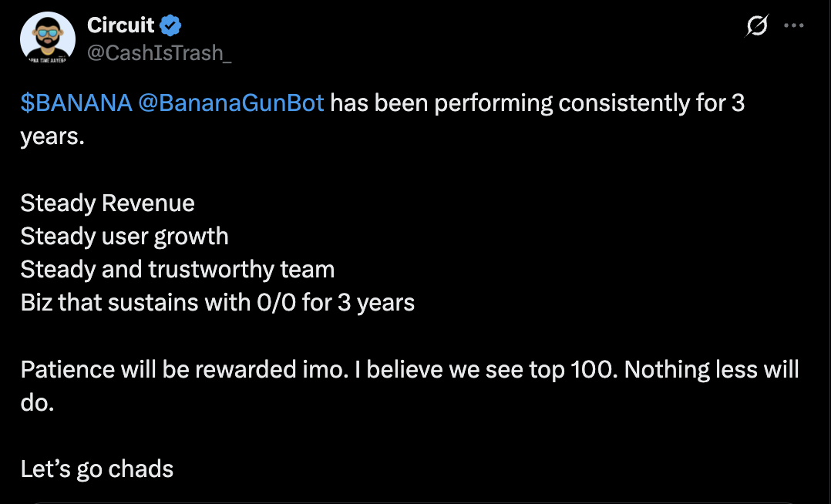Open the $BANANA cashtag link
The height and width of the screenshot is (504, 831).
coord(76,102)
